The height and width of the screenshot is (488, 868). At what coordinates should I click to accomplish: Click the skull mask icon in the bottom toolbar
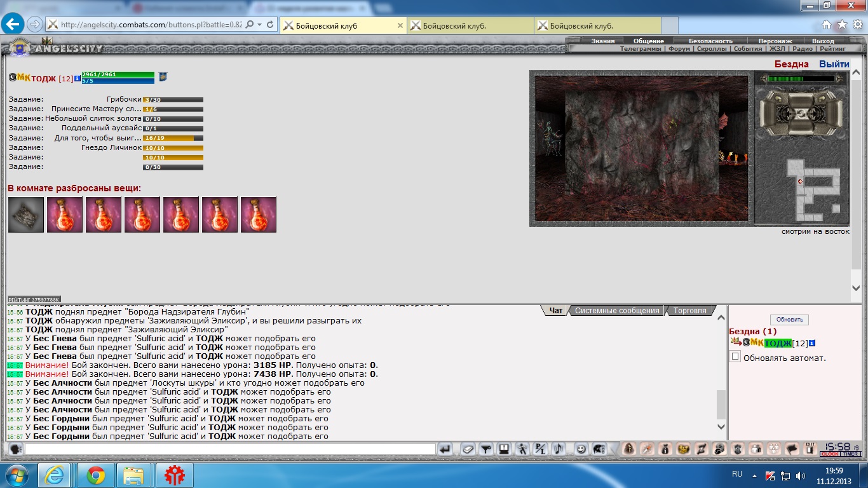point(719,449)
